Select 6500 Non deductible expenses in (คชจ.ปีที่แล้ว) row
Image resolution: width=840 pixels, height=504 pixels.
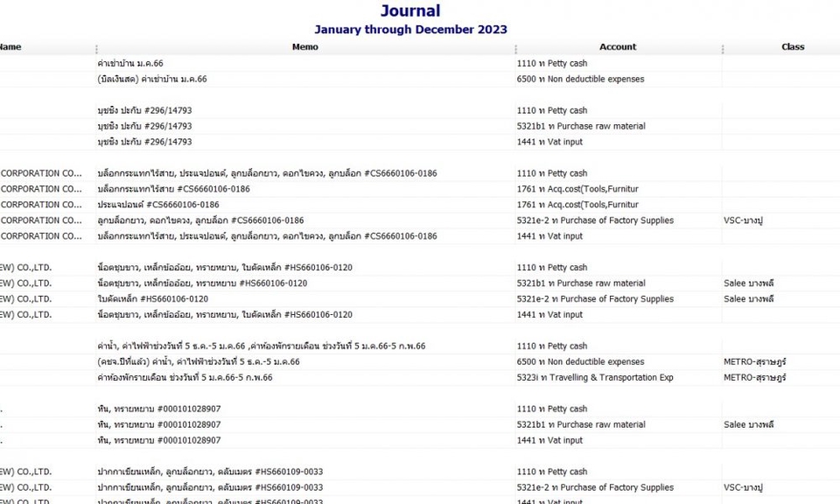click(x=580, y=362)
